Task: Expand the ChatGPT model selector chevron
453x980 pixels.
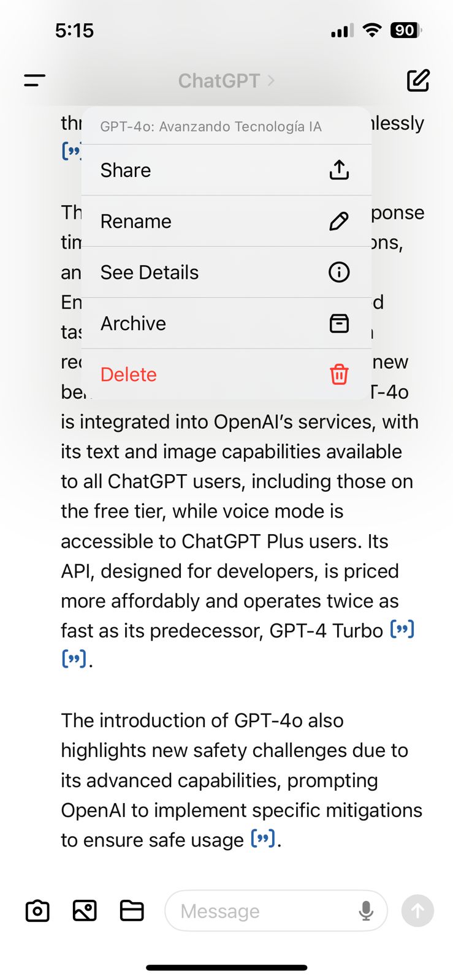Action: pyautogui.click(x=271, y=80)
